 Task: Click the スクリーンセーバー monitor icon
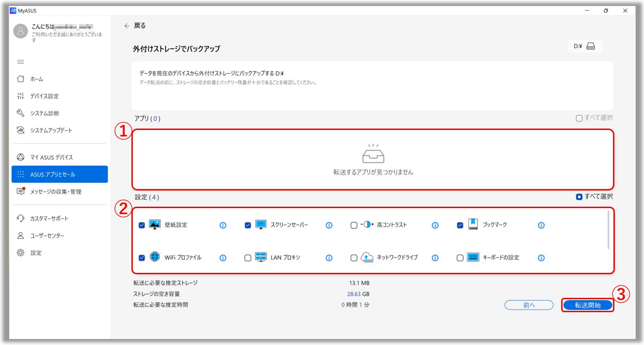261,225
